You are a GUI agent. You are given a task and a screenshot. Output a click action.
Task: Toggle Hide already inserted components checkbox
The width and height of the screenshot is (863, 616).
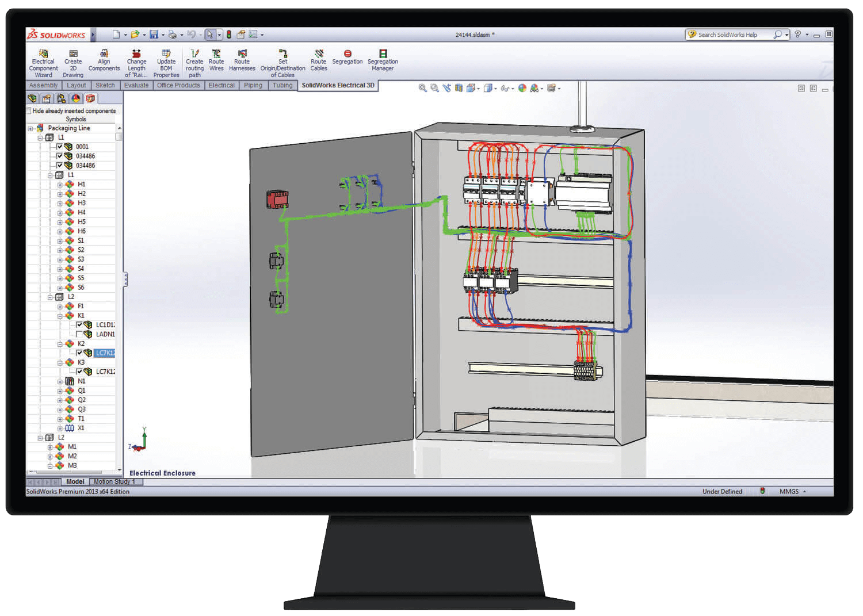[29, 110]
